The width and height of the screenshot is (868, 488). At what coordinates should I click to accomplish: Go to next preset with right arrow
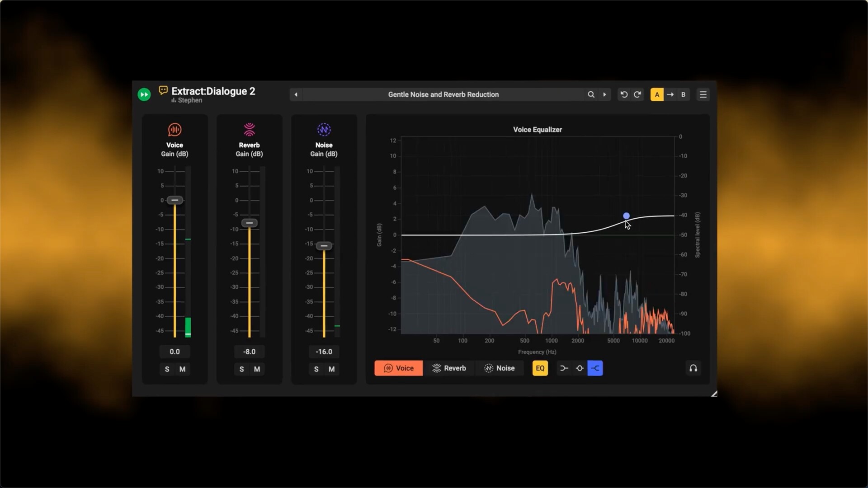[x=604, y=94]
